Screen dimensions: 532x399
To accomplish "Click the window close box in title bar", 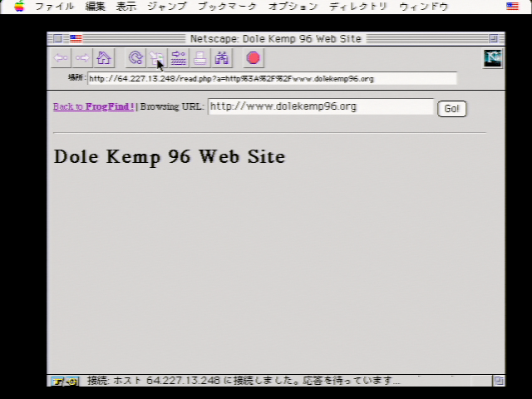I will coord(58,39).
